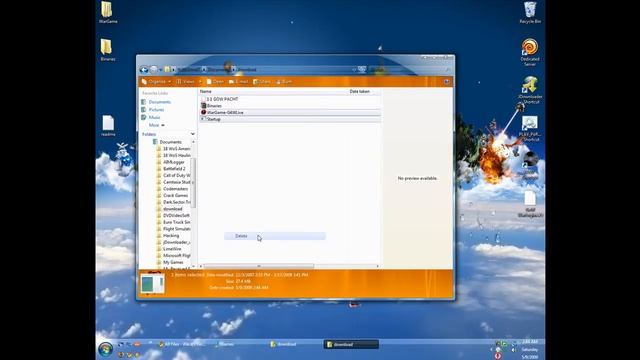Open the readme file on desktop

tap(108, 126)
